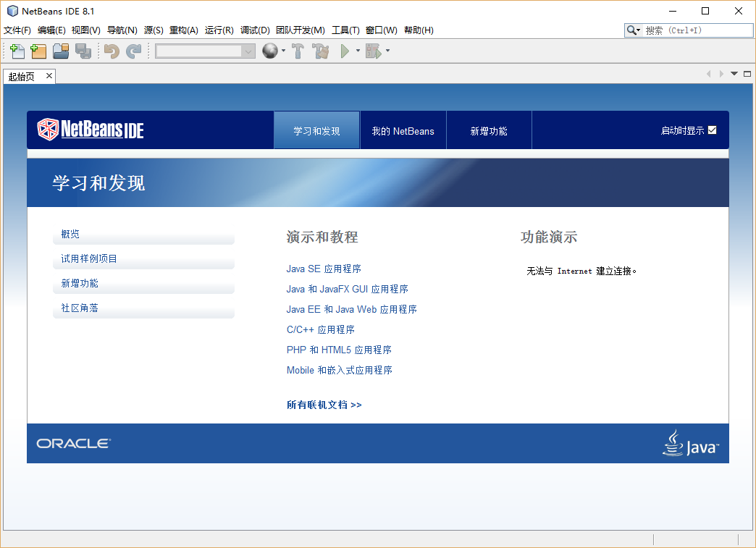
Task: Click the New File toolbar icon
Action: (17, 51)
